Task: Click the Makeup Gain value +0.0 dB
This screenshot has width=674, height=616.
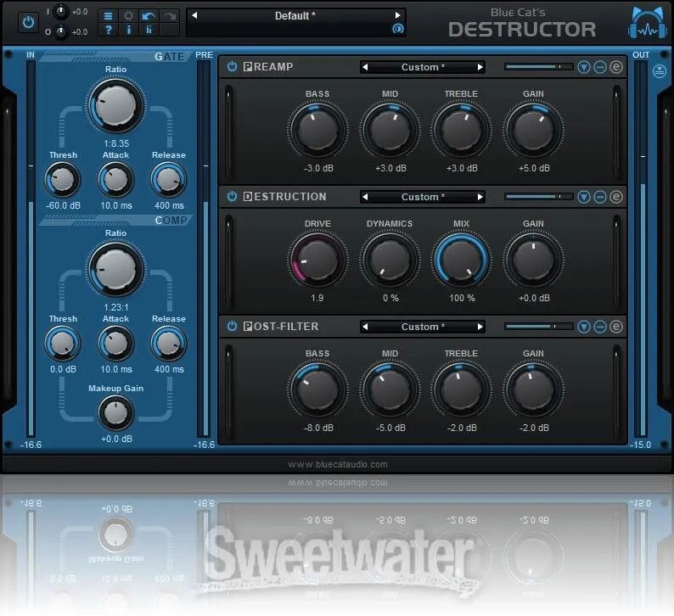Action: point(116,439)
